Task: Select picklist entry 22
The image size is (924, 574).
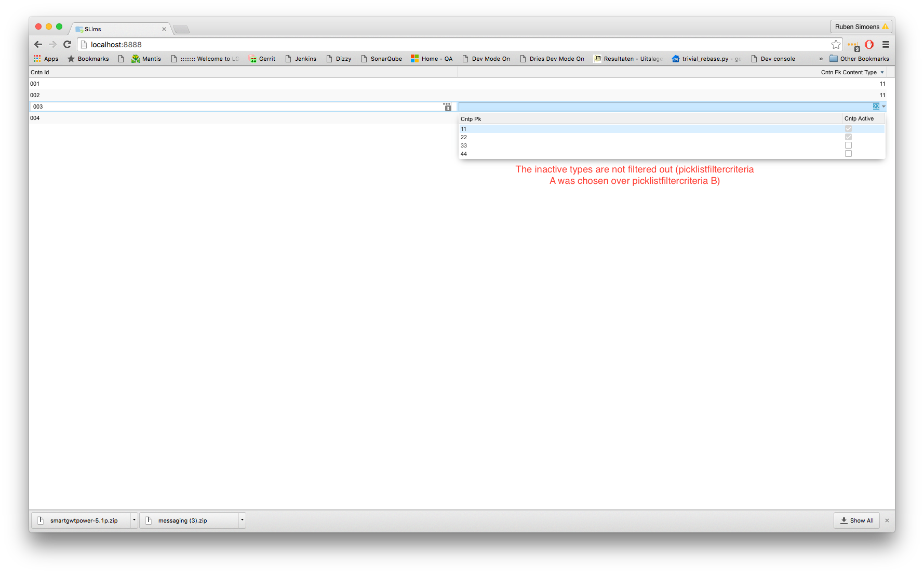Action: pyautogui.click(x=464, y=137)
